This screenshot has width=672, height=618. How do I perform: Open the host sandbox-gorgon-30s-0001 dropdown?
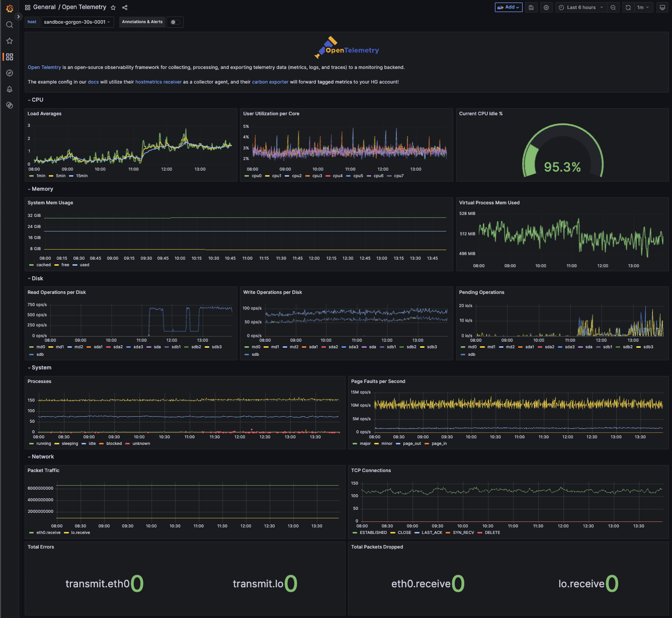(77, 22)
